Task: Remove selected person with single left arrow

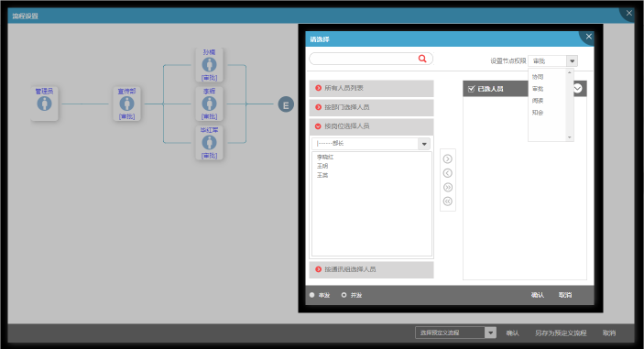Action: point(448,173)
